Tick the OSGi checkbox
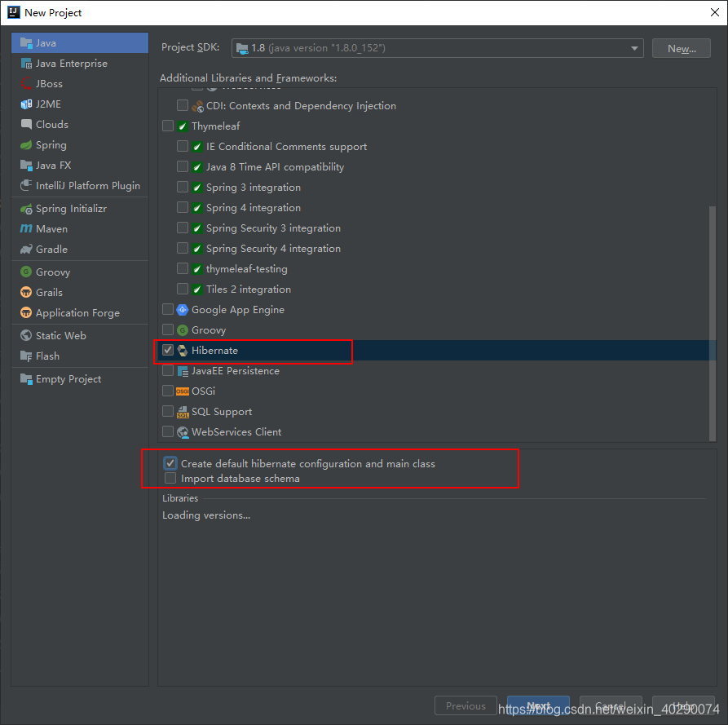Viewport: 728px width, 725px height. point(168,391)
